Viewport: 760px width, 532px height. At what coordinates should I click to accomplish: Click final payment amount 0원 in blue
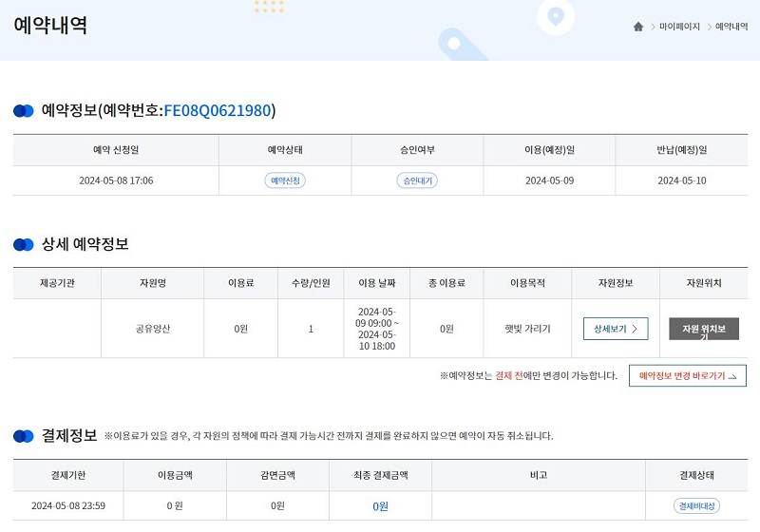point(381,506)
